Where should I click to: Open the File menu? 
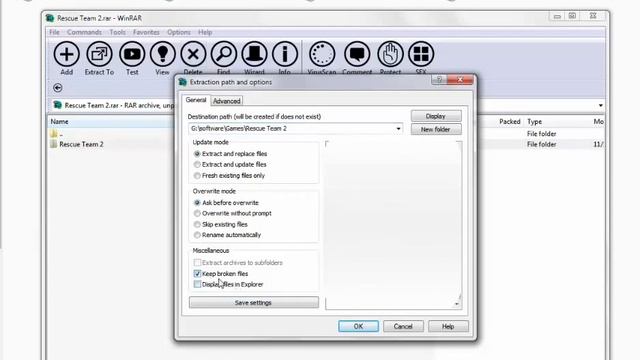coord(54,32)
